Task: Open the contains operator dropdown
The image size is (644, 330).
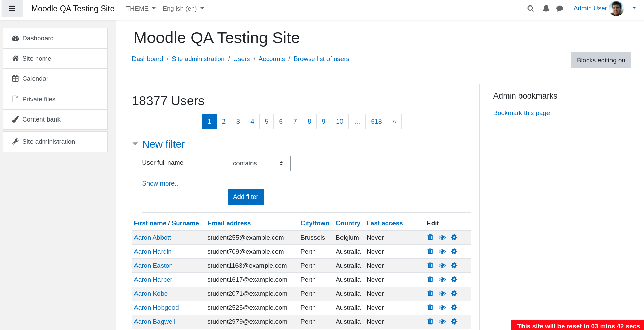Action: click(258, 163)
